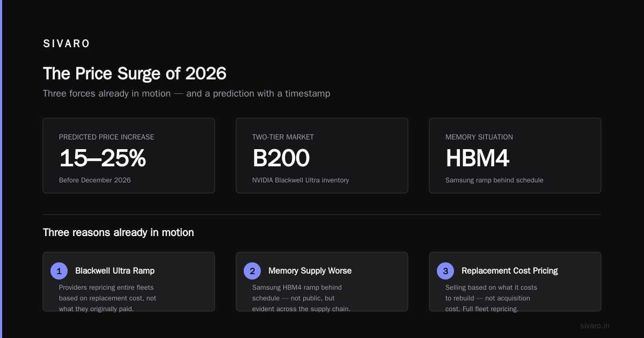
Task: Click 'Samsung HBM4 ramp behind' description
Action: pyautogui.click(x=301, y=298)
